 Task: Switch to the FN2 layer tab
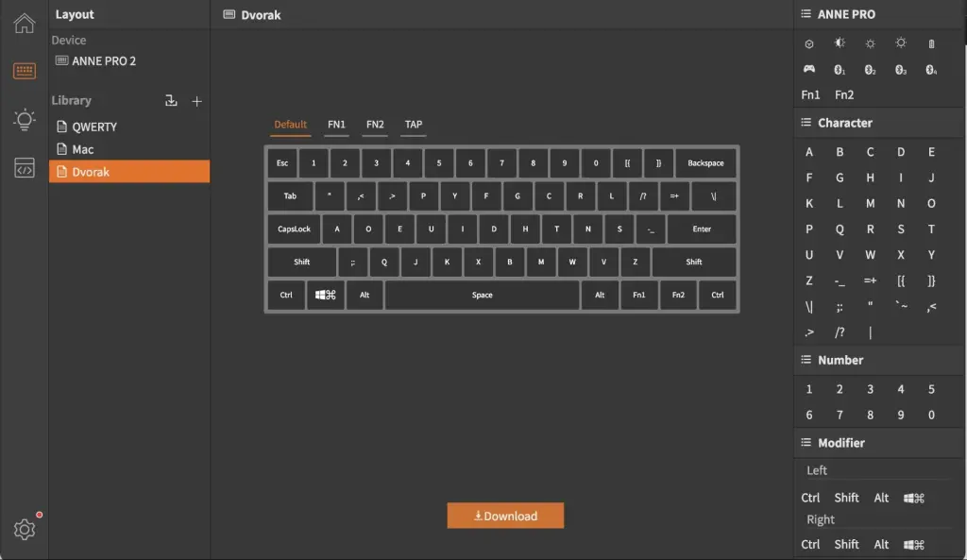375,124
